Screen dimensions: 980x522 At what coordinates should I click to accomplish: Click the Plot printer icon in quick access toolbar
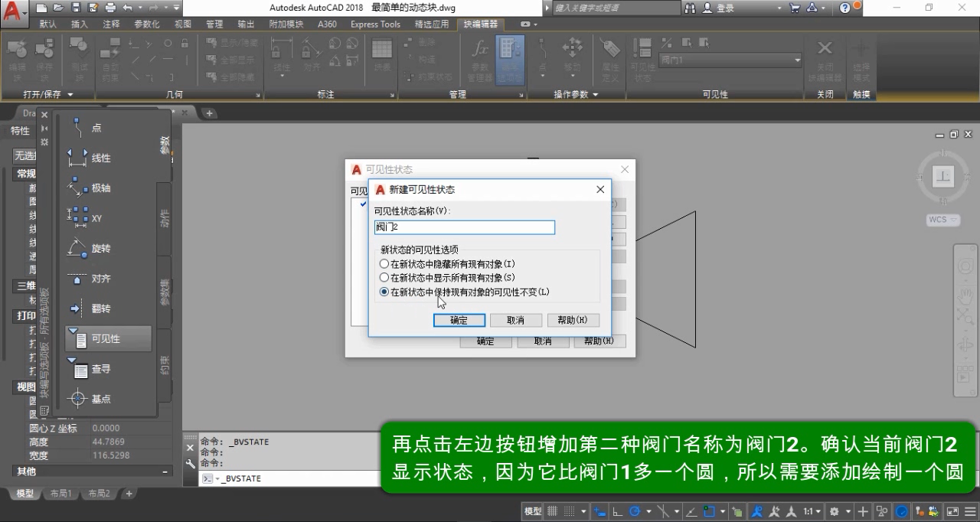click(109, 8)
